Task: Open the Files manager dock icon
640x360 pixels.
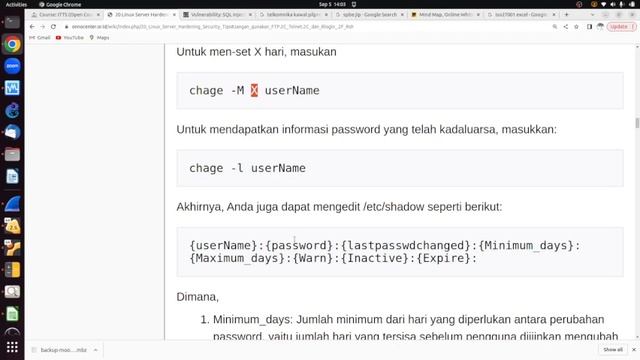Action: [12, 154]
